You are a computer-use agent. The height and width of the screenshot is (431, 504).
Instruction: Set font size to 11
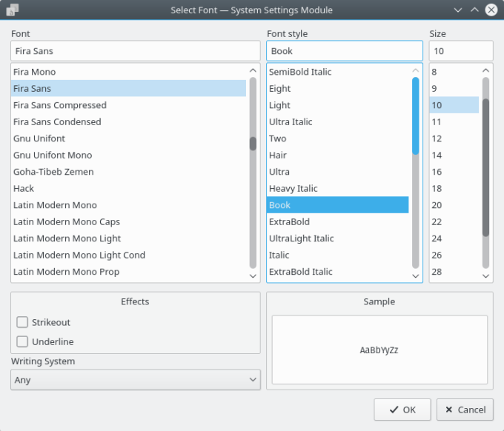pyautogui.click(x=454, y=121)
